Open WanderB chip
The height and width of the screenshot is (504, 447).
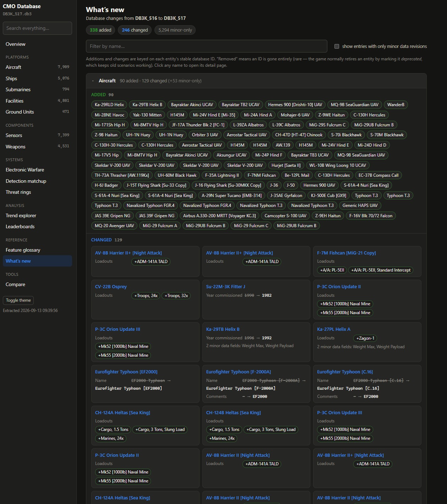[x=396, y=105]
